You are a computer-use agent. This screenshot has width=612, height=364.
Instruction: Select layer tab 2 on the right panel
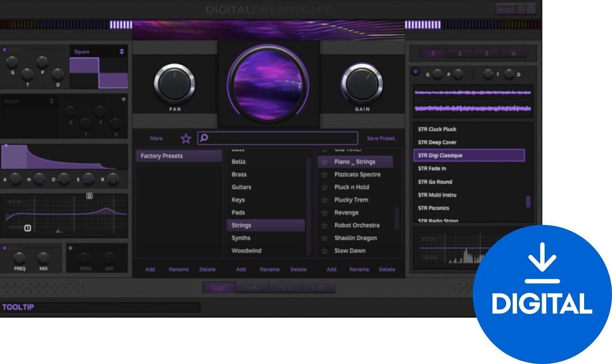[x=459, y=53]
